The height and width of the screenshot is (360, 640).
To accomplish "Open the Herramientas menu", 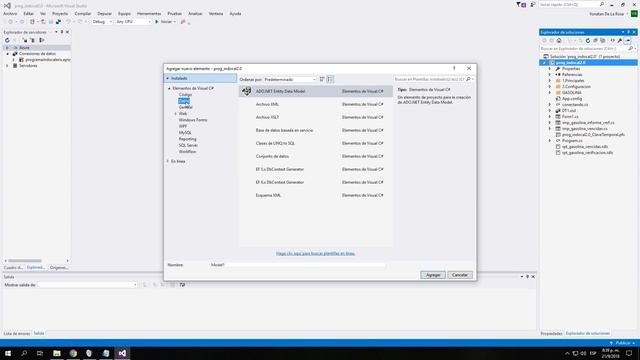I will [149, 13].
